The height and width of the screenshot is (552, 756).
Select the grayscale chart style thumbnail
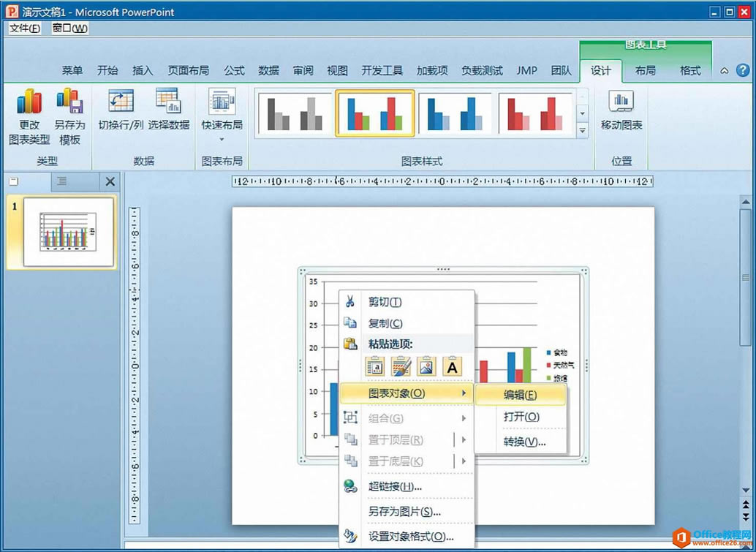tap(294, 114)
